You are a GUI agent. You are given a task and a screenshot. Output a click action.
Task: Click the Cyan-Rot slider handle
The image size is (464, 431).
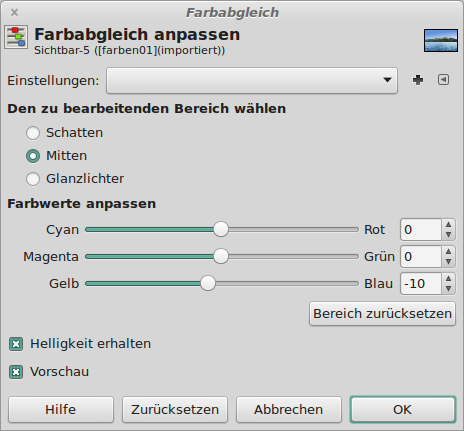(x=221, y=229)
